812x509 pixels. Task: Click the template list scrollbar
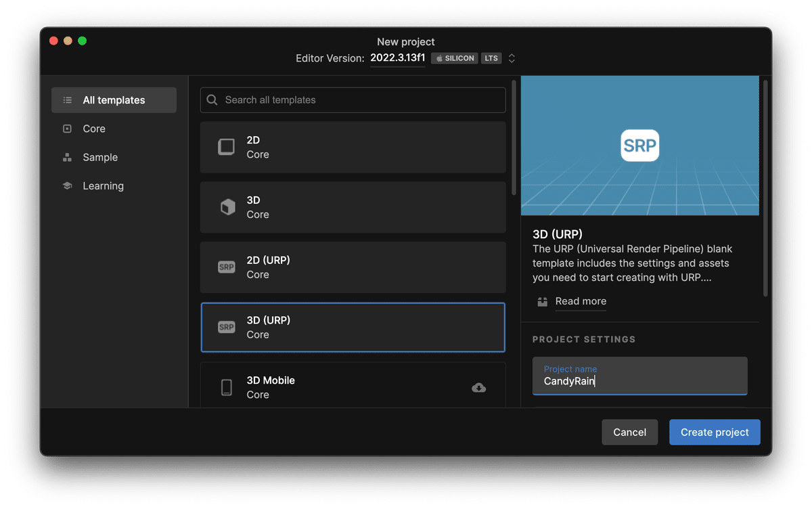[514, 138]
